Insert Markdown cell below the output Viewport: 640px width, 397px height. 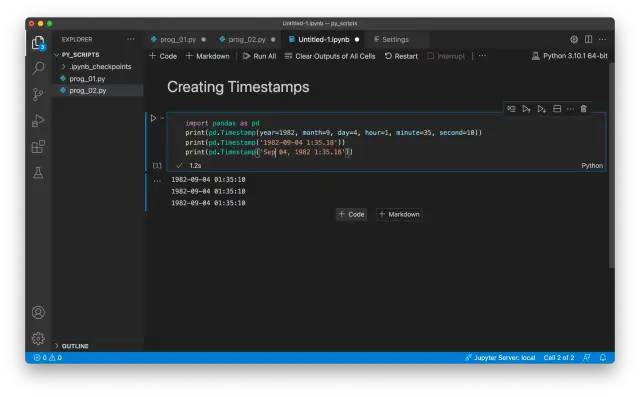tap(399, 214)
